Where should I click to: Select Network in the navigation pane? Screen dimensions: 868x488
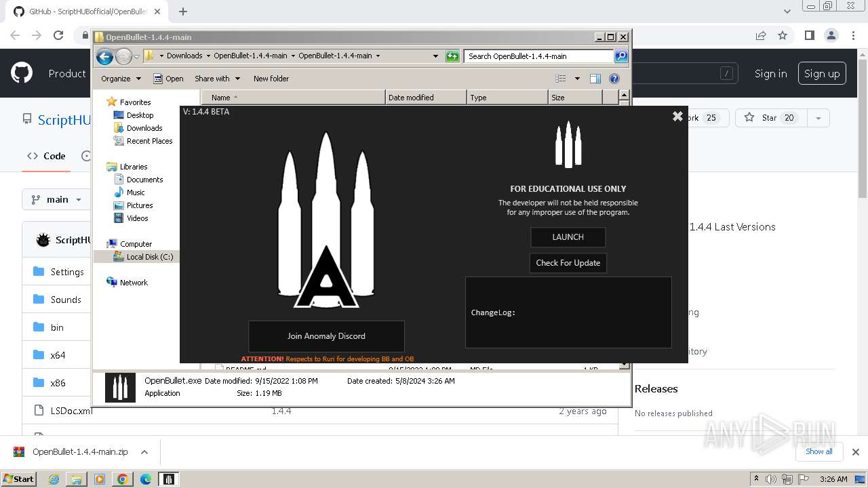click(134, 283)
